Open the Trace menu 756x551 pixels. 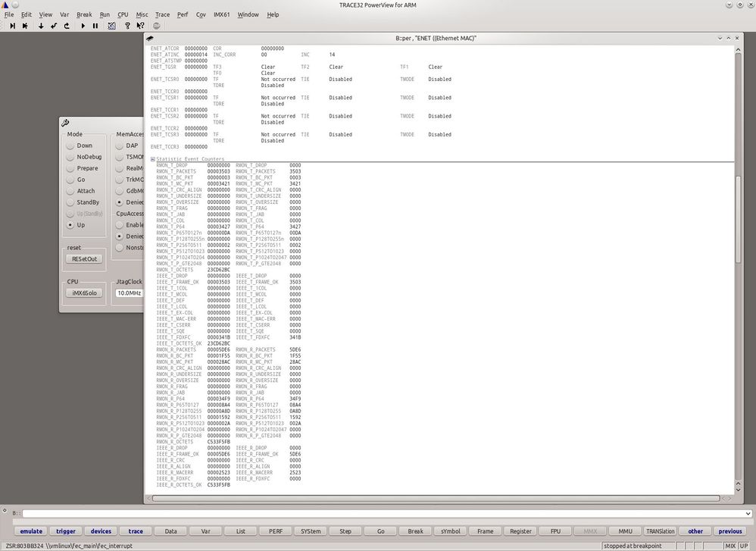pos(162,14)
